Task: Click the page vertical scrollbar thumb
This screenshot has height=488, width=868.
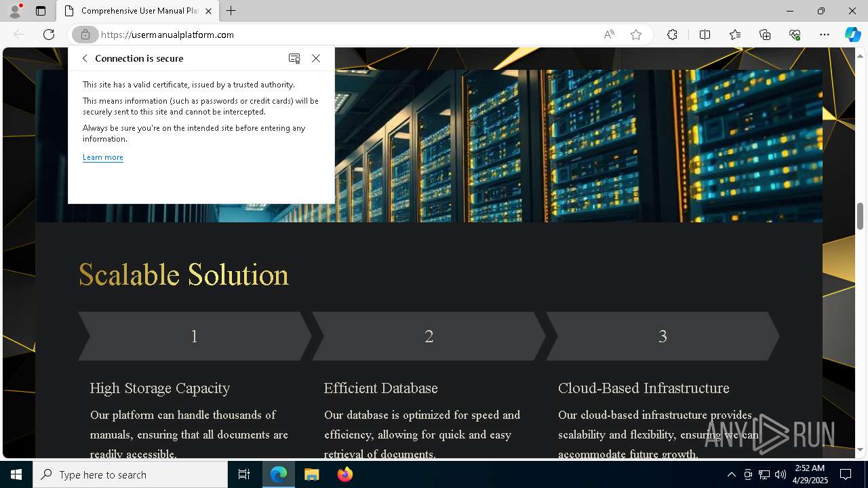Action: point(860,216)
